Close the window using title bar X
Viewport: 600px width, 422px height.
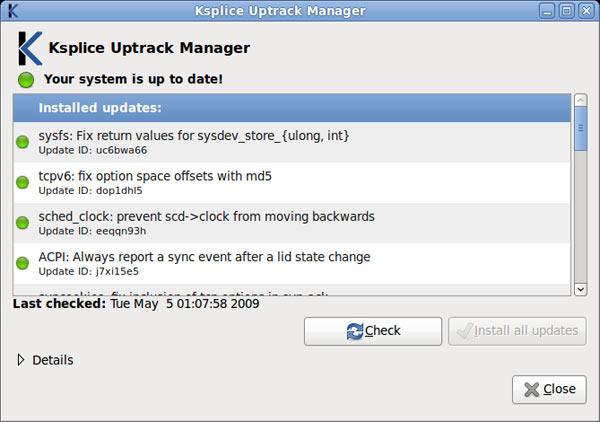click(585, 11)
